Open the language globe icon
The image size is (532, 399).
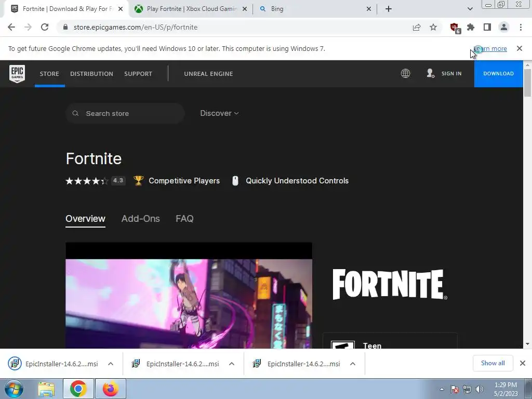[x=405, y=73]
